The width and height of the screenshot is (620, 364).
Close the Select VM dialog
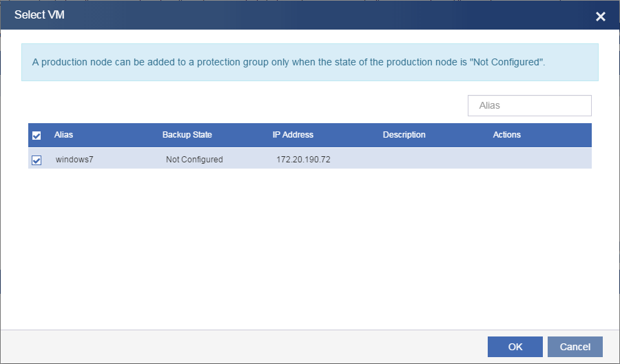[x=600, y=17]
